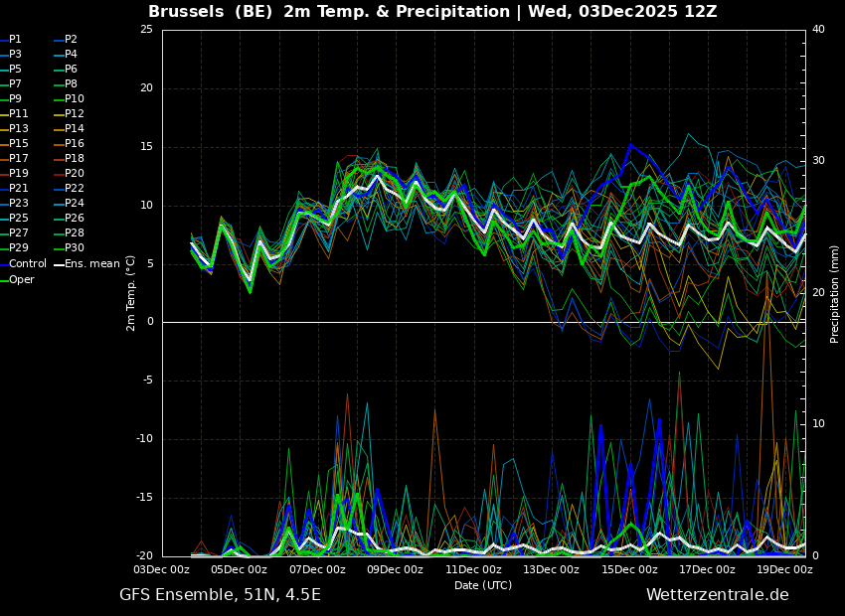
Task: Select the P9 legend label
Action: pyautogui.click(x=11, y=99)
